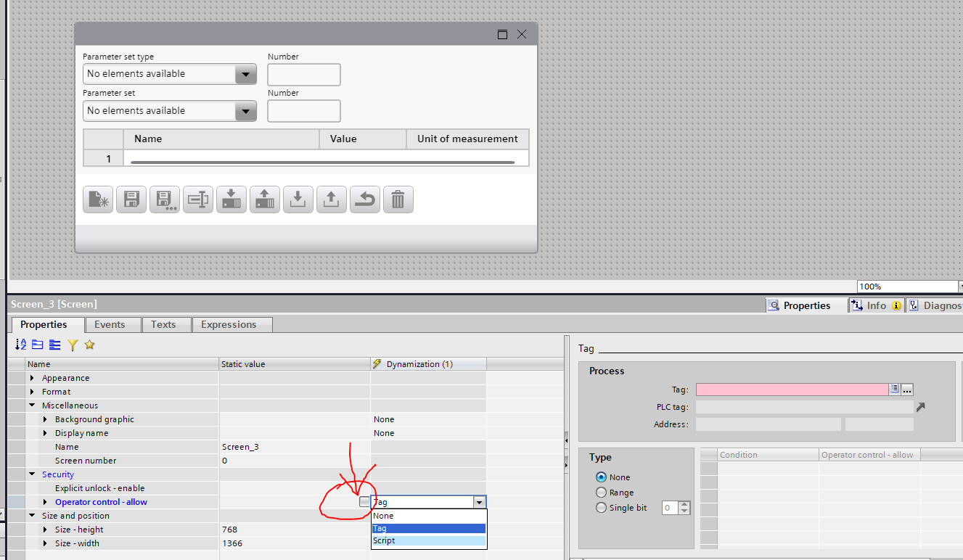Click the read from PLC icon
This screenshot has height=560, width=963.
264,199
